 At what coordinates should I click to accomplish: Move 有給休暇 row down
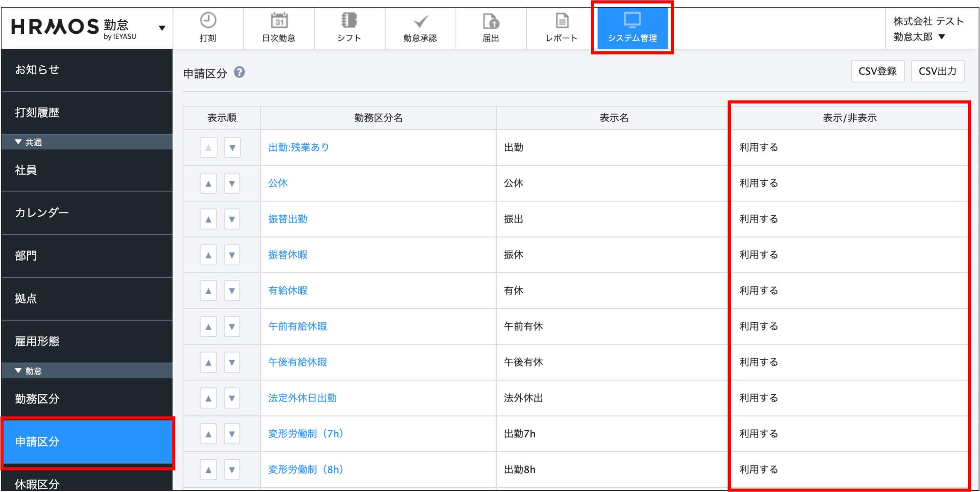pyautogui.click(x=232, y=291)
